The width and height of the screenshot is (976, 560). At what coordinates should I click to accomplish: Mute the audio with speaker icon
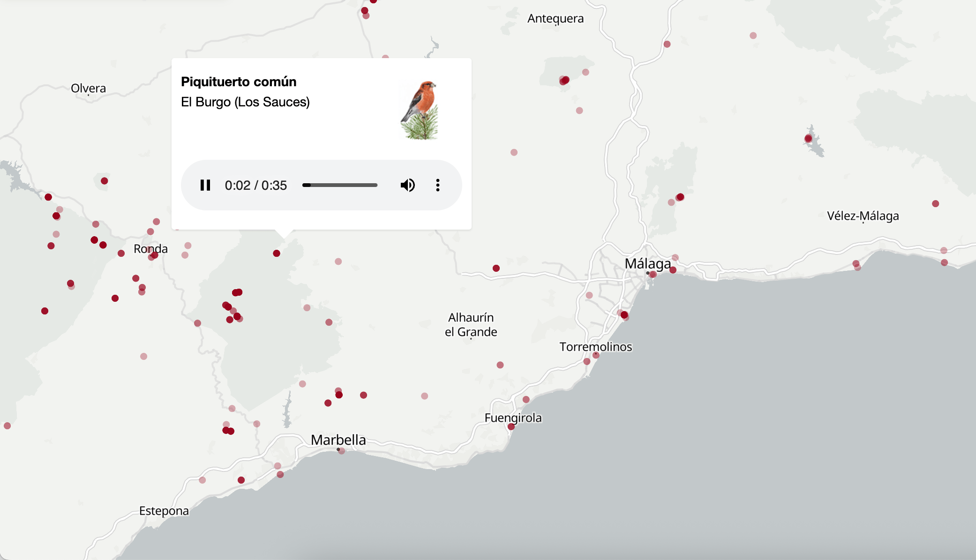(407, 185)
